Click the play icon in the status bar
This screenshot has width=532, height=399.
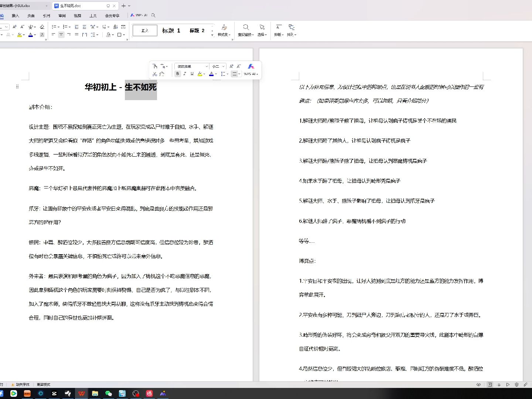click(508, 385)
